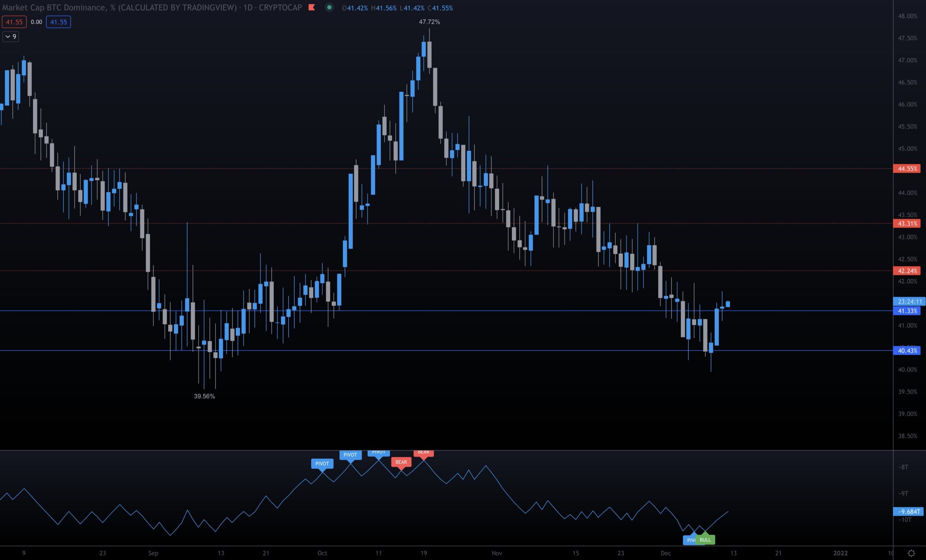Click the blue 41.55 buy price button
The width and height of the screenshot is (926, 560).
(58, 22)
